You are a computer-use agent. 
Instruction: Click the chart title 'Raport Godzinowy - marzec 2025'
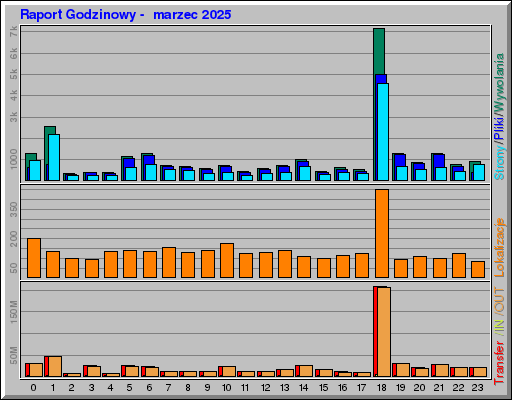(x=126, y=15)
